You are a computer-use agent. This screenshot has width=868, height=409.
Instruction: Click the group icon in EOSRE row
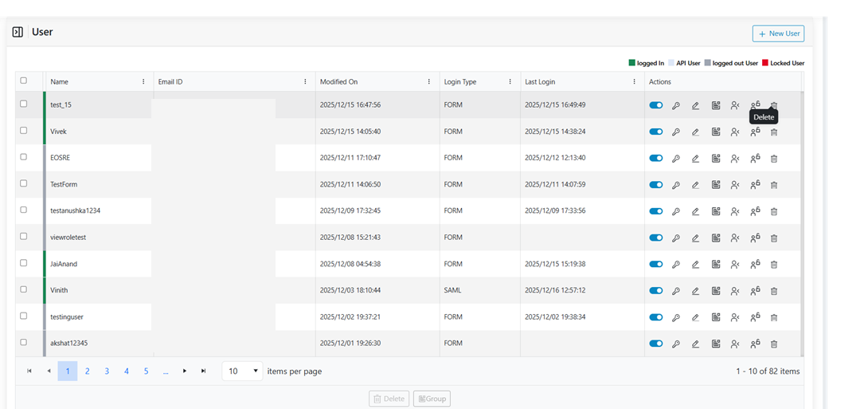click(716, 159)
